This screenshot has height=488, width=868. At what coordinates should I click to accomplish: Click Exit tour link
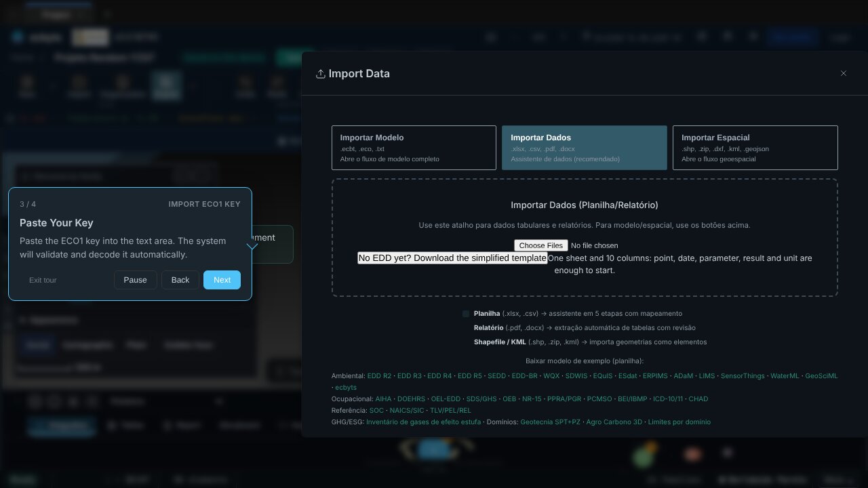pos(43,280)
